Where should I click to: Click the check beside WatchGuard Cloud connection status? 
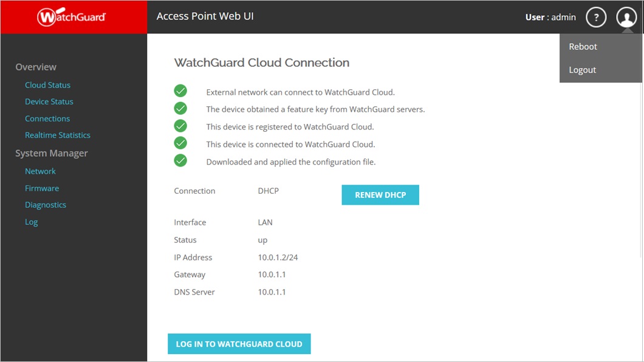(180, 143)
